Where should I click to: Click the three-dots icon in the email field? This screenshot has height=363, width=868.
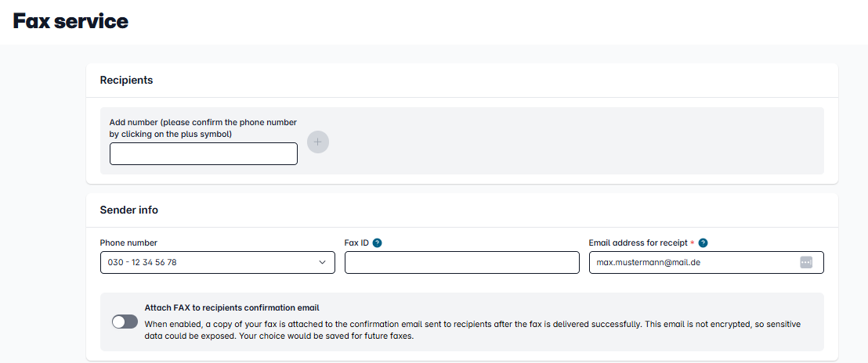coord(806,263)
